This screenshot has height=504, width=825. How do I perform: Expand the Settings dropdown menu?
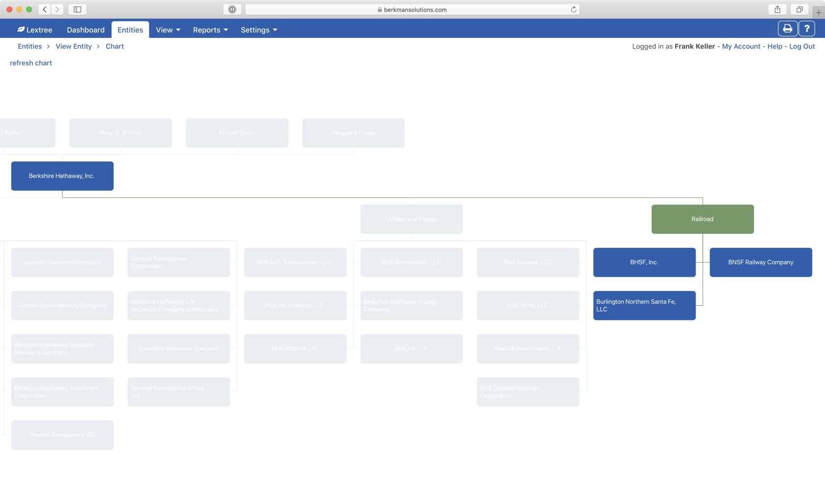coord(259,30)
